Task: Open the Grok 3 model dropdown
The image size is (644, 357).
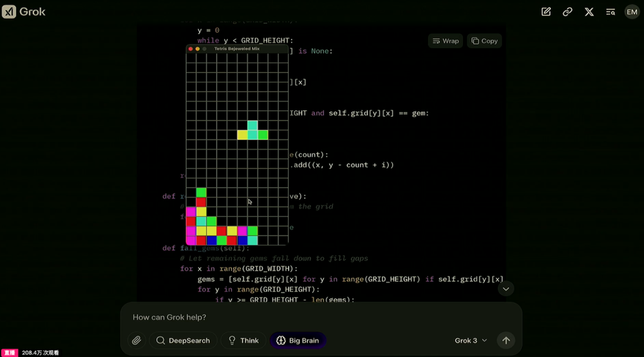Action: tap(471, 340)
